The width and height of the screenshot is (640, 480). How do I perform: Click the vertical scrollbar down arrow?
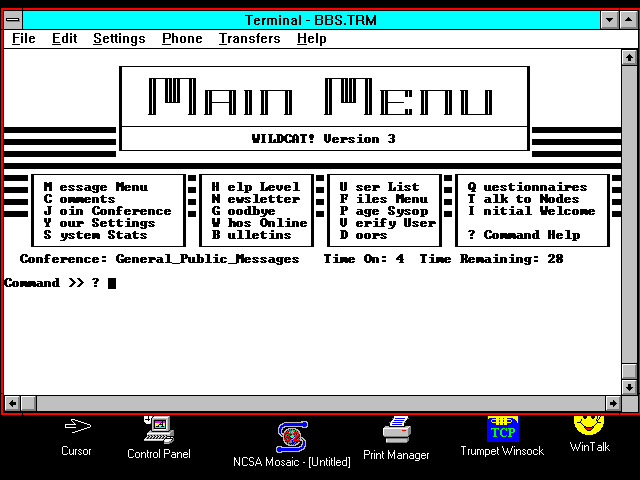[x=629, y=387]
